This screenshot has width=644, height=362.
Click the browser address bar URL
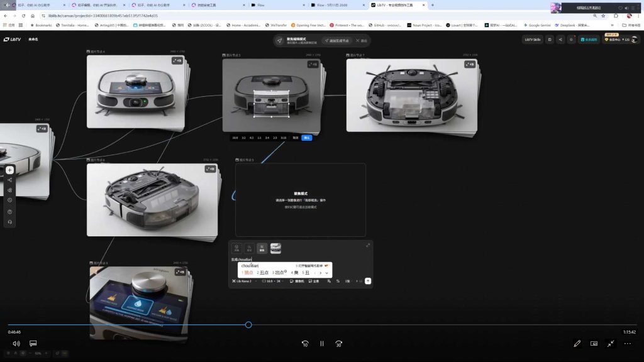click(x=103, y=16)
